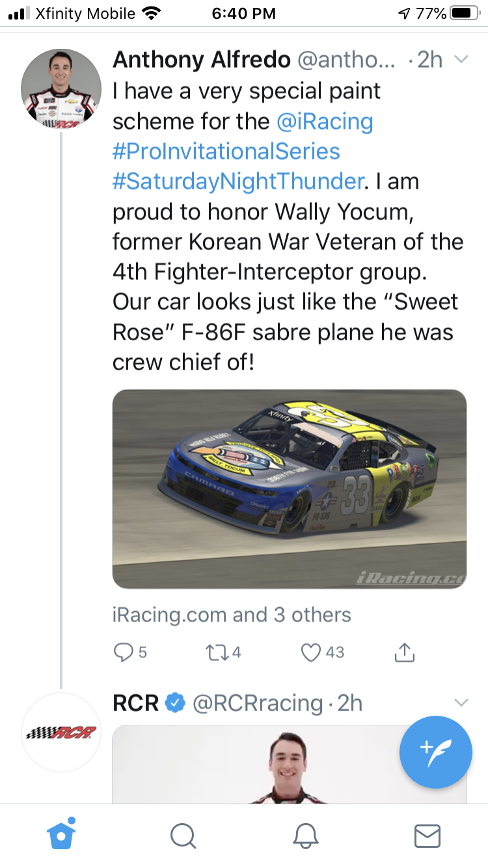Viewport: 488px width, 868px height.
Task: Open the #ProInvitationalSeries hashtag
Action: pos(226,152)
